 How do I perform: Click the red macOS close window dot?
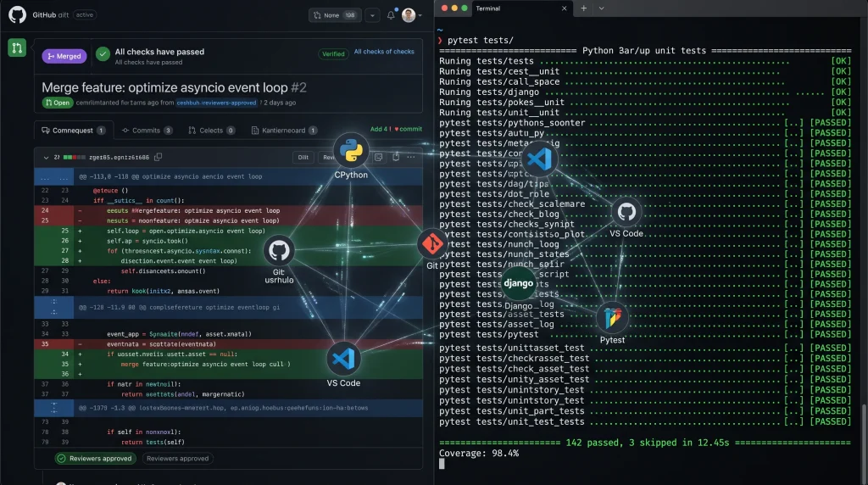(444, 8)
